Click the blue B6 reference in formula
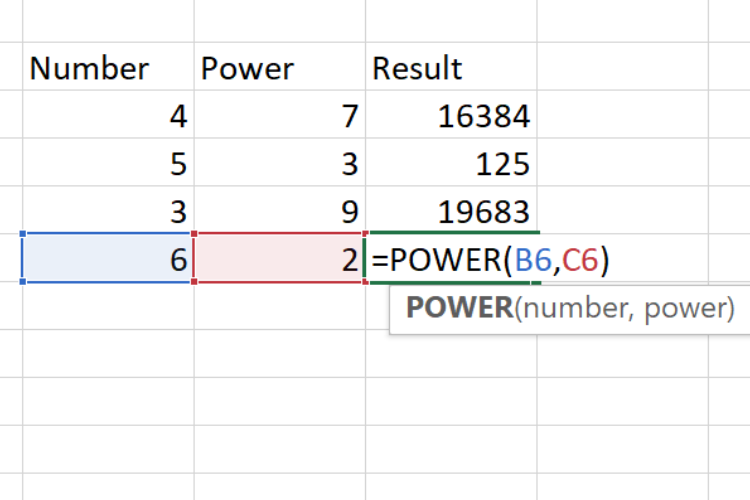Image resolution: width=750 pixels, height=500 pixels. point(533,260)
